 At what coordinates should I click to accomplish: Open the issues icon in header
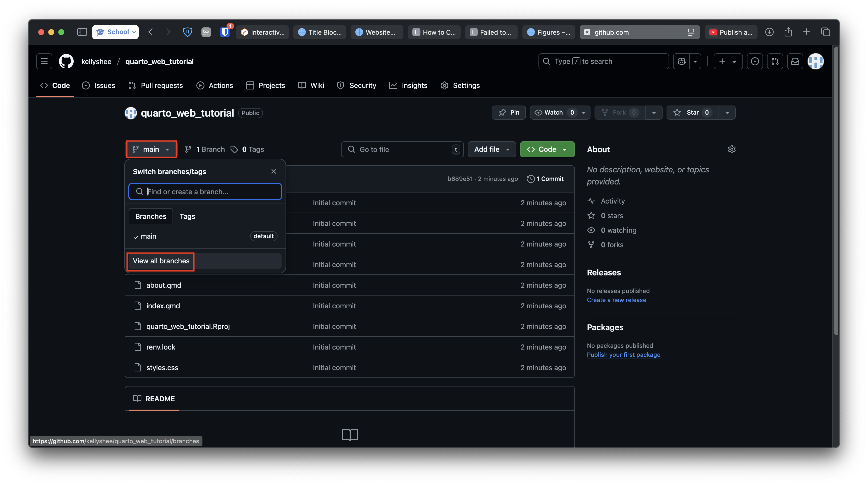tap(755, 61)
